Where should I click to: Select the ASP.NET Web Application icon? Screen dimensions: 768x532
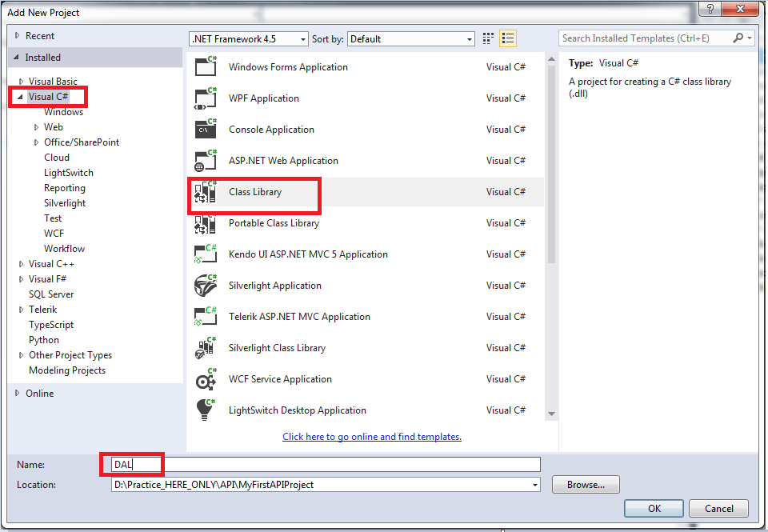click(x=206, y=161)
